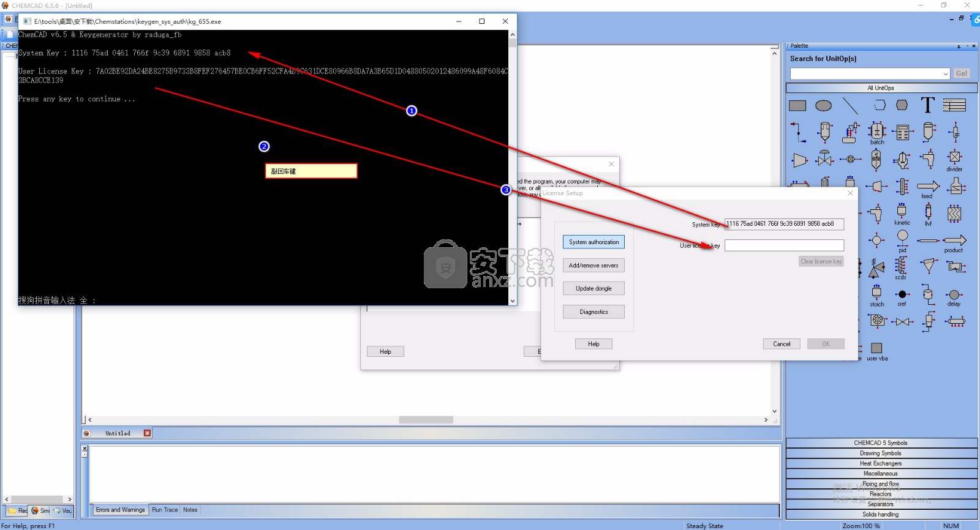
Task: Switch to Run Trace tab
Action: pyautogui.click(x=165, y=510)
